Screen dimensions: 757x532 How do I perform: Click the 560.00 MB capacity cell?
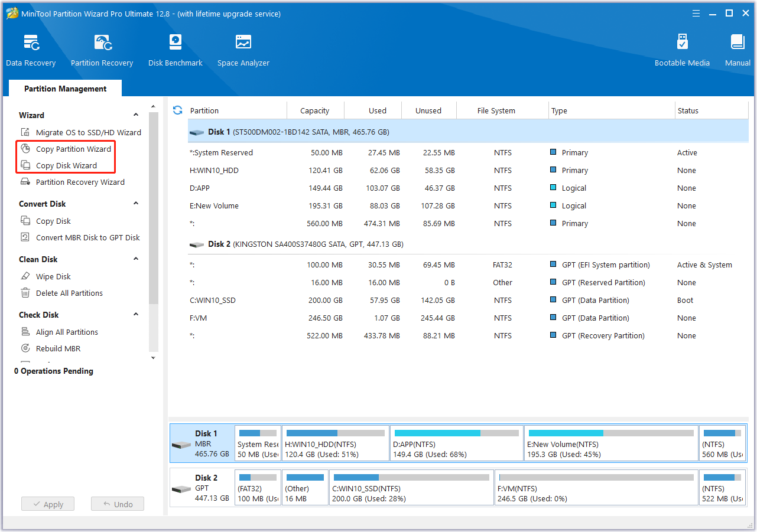[325, 223]
